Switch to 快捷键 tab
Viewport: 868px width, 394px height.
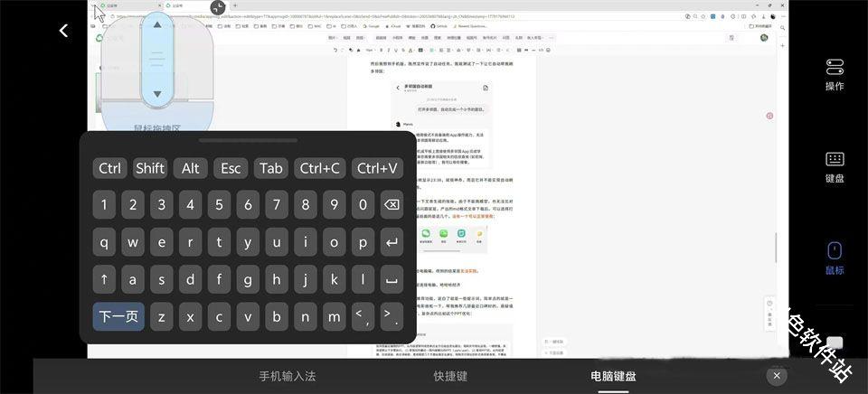pyautogui.click(x=450, y=376)
